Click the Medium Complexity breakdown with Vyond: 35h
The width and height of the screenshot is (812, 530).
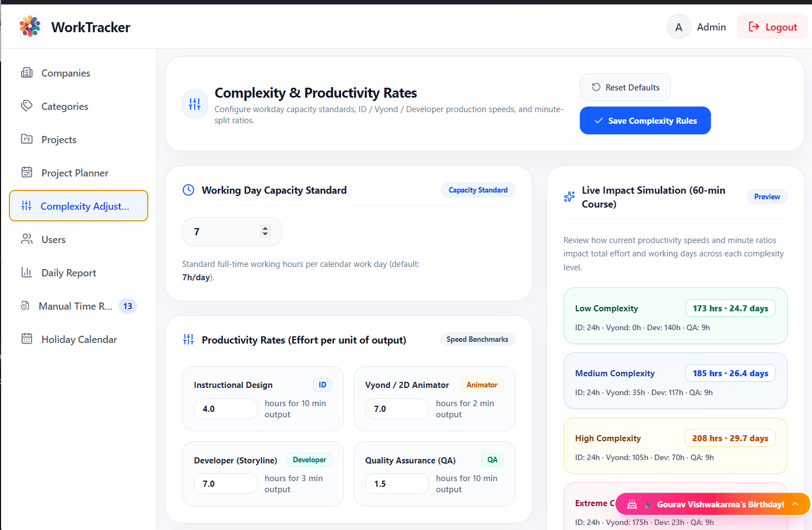[x=644, y=392]
